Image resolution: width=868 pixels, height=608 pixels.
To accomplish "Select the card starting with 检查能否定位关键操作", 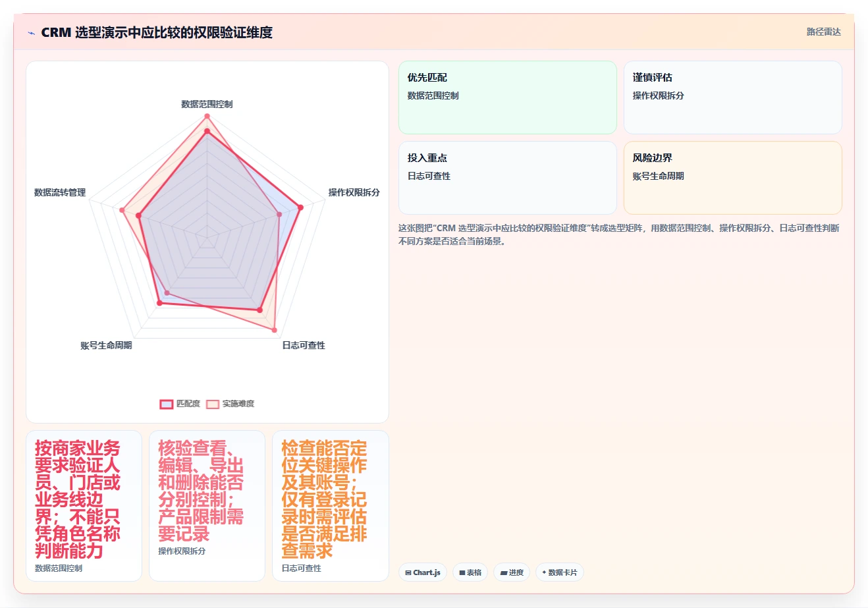I will 331,506.
